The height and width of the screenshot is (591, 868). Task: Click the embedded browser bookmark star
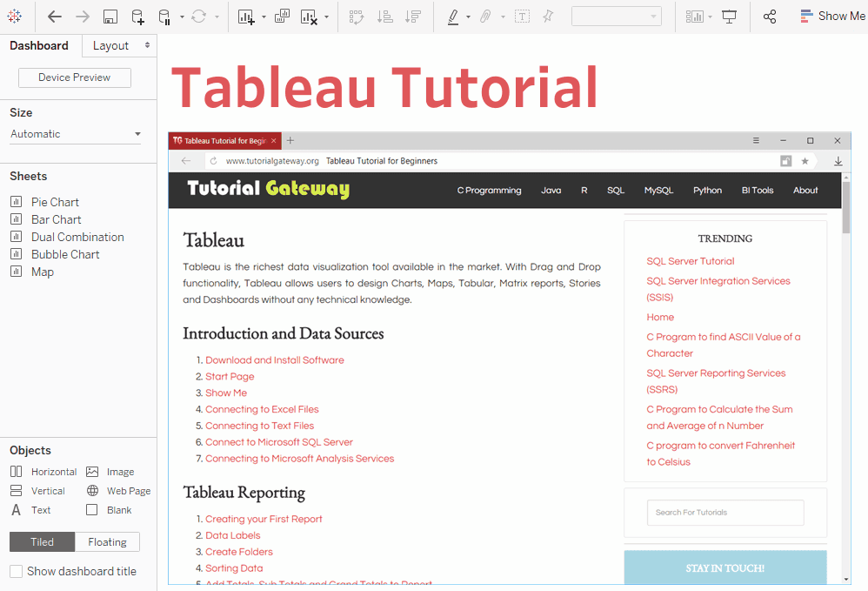805,161
